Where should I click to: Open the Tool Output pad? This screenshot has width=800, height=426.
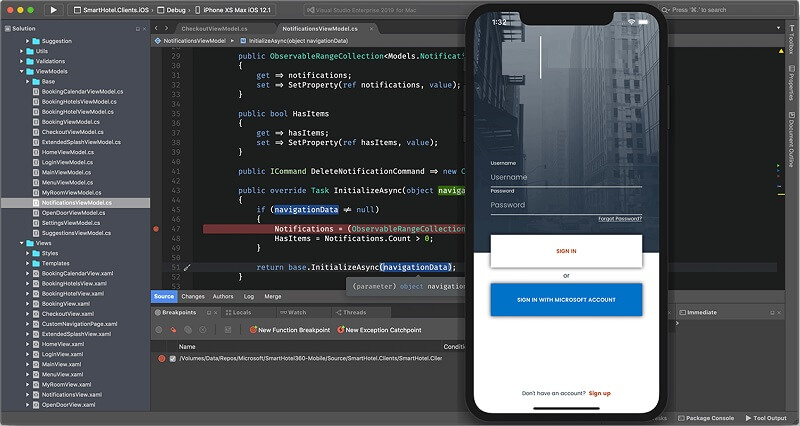tap(770, 418)
